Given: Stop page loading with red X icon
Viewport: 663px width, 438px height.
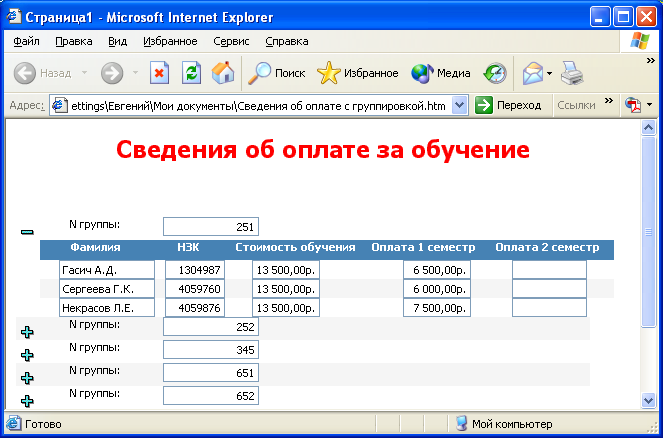Looking at the screenshot, I should 159,73.
